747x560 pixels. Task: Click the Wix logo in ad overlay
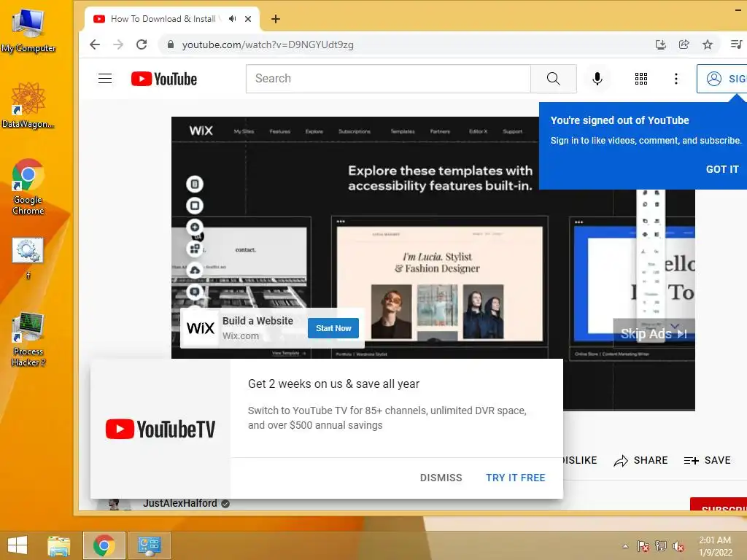pos(200,328)
